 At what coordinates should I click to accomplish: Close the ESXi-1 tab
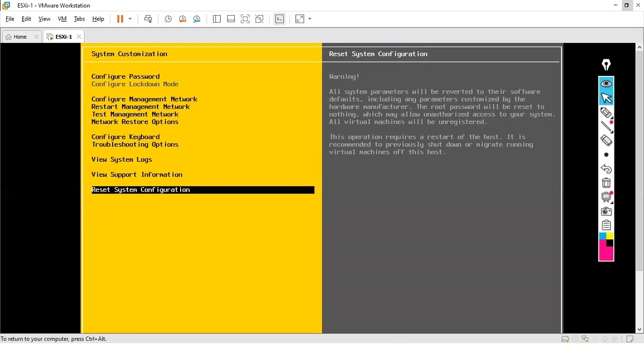pyautogui.click(x=78, y=37)
